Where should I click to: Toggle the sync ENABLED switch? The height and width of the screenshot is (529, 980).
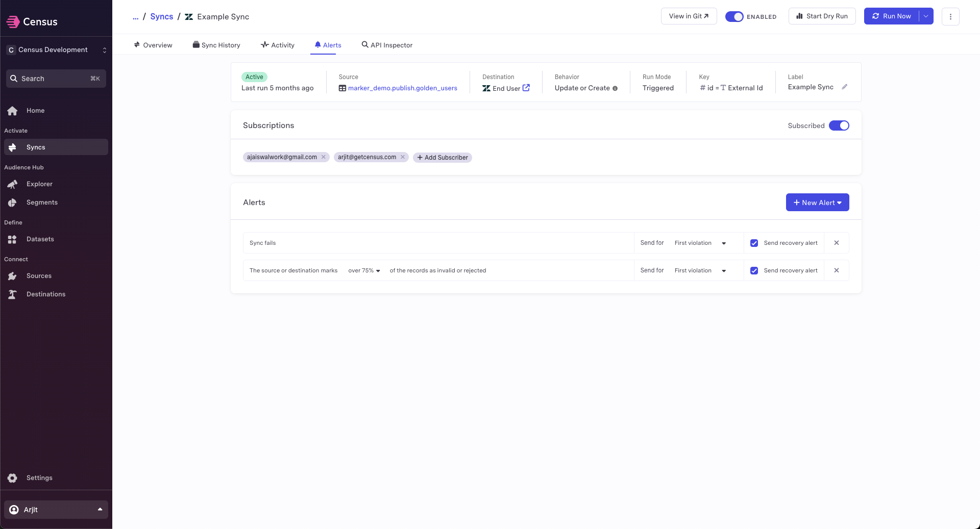pyautogui.click(x=734, y=17)
